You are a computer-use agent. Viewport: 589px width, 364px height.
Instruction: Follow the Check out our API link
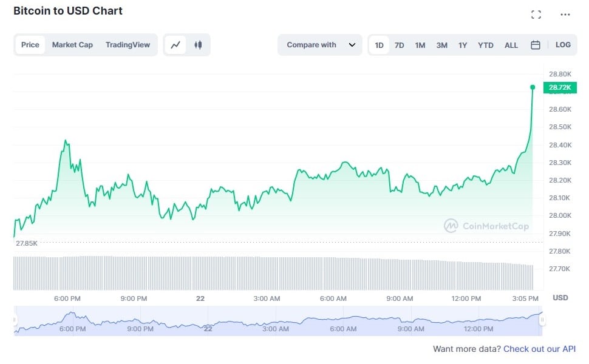(539, 349)
